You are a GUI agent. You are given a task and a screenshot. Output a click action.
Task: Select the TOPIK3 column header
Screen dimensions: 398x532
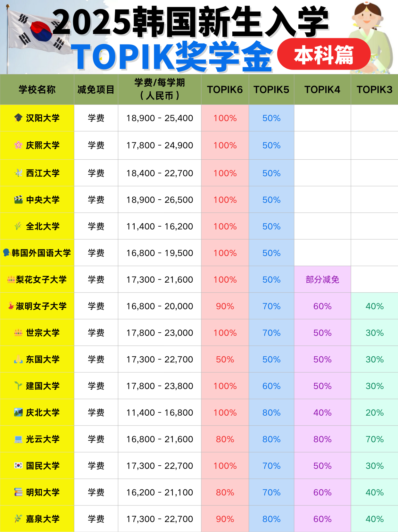click(374, 89)
